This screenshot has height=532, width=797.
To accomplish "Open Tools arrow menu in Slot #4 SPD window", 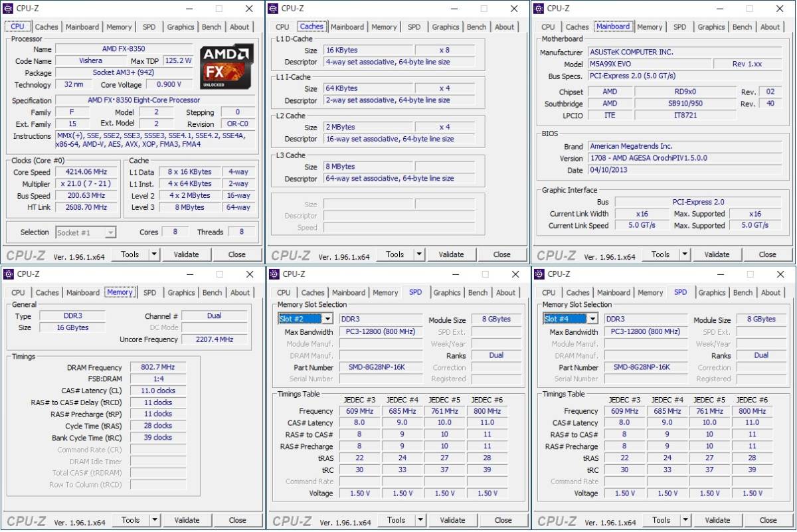I will click(685, 520).
